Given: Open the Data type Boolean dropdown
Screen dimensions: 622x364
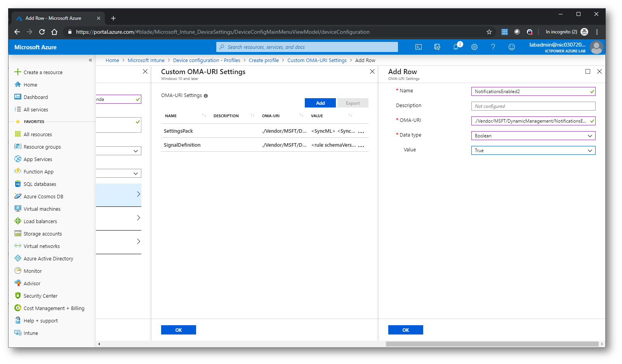Looking at the screenshot, I should 533,136.
